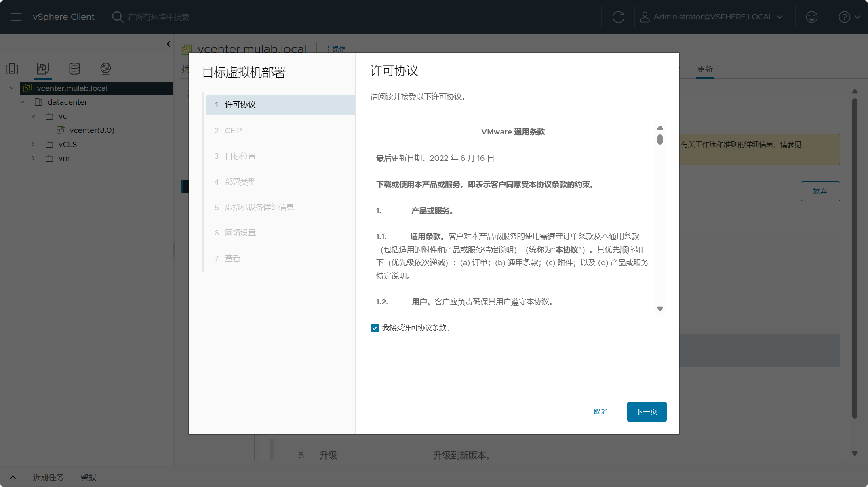Open the help question mark menu
Image resolution: width=868 pixels, height=487 pixels.
click(x=844, y=17)
